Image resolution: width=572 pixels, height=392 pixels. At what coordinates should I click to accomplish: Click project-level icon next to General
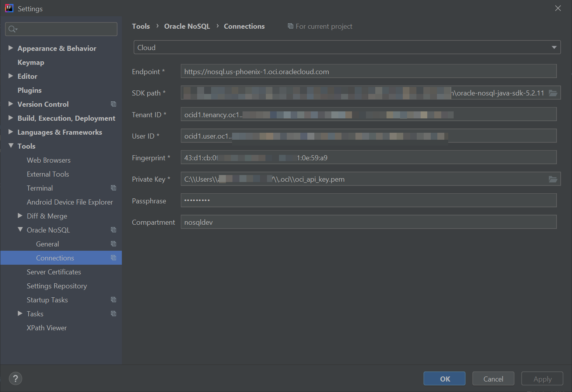pos(113,244)
